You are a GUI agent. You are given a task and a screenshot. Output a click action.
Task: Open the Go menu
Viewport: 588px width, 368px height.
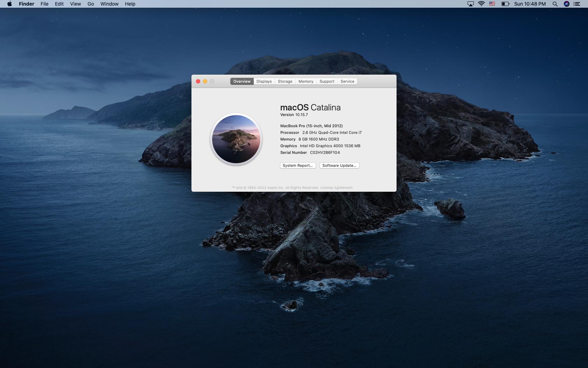pyautogui.click(x=91, y=4)
